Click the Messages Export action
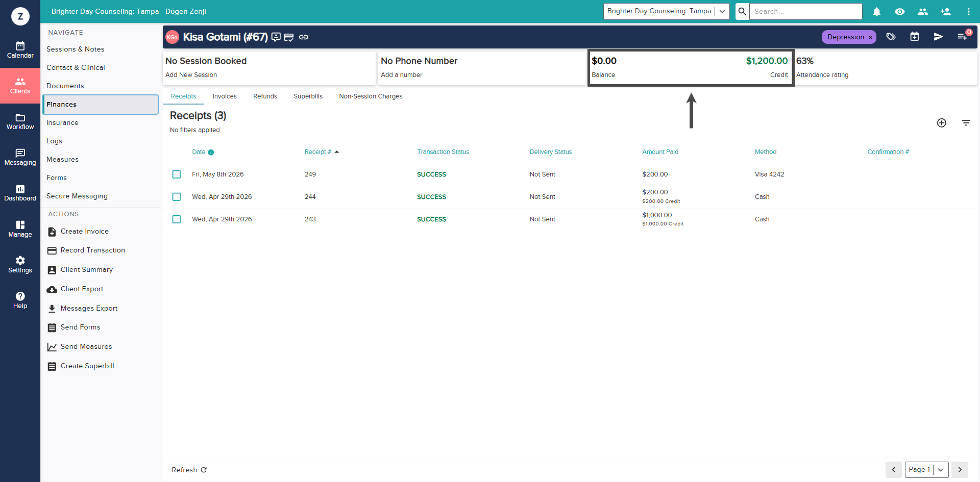Viewport: 980px width, 482px height. [x=82, y=309]
